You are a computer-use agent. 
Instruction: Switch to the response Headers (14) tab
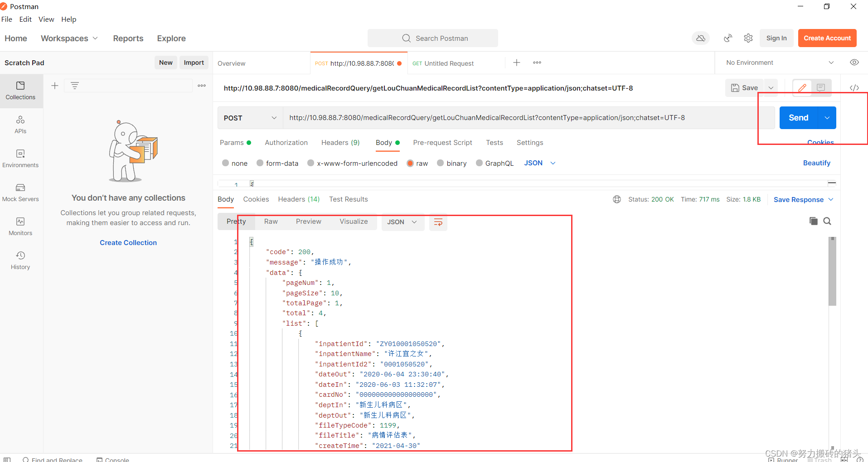299,199
